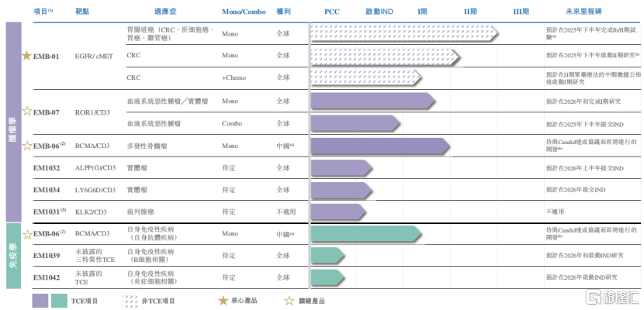Click the teal bar for 自身抗體疾病 row
Image resolution: width=644 pixels, height=310 pixels.
(x=366, y=233)
